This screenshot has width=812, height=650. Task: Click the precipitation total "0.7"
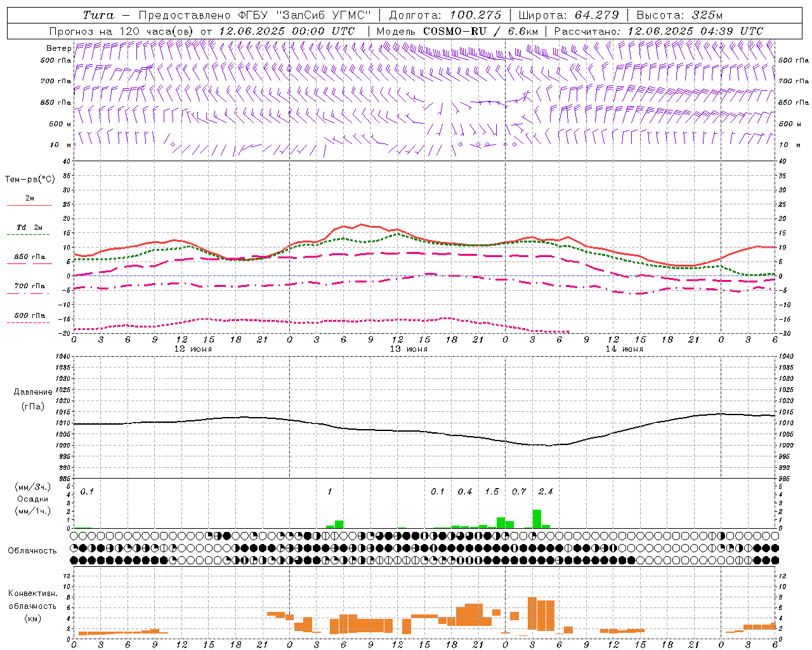click(519, 491)
